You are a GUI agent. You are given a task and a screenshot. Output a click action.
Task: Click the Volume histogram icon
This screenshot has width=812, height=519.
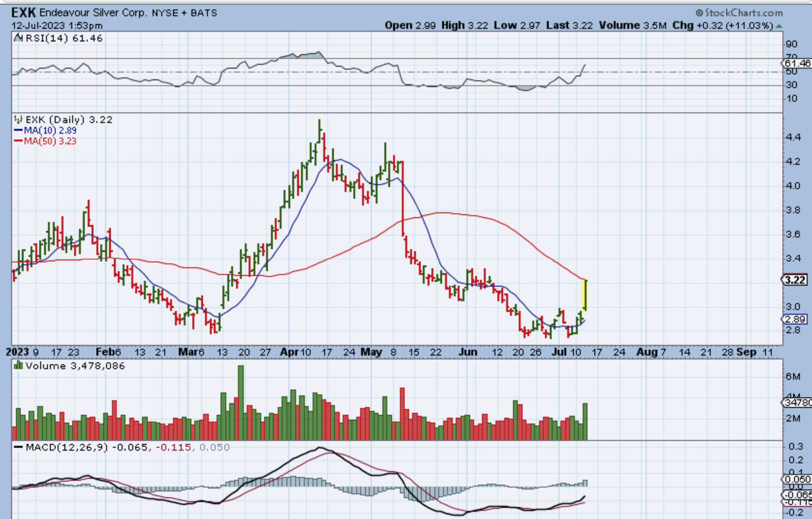[x=18, y=366]
